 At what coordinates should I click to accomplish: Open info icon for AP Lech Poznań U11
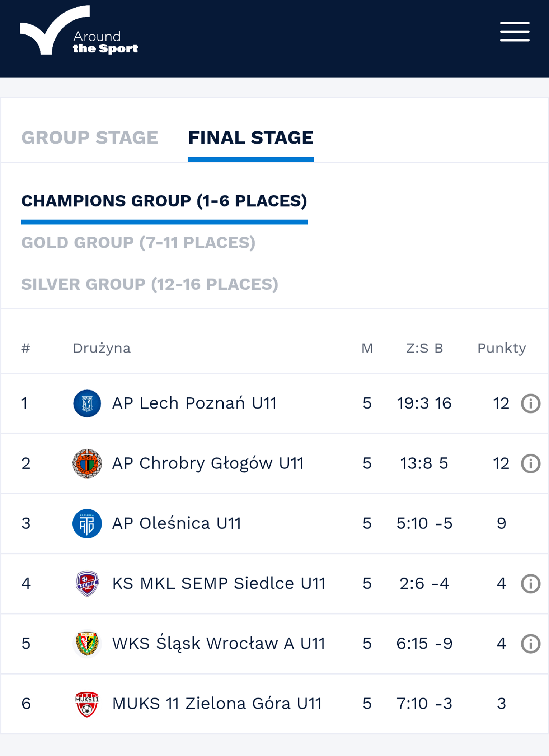tap(530, 403)
